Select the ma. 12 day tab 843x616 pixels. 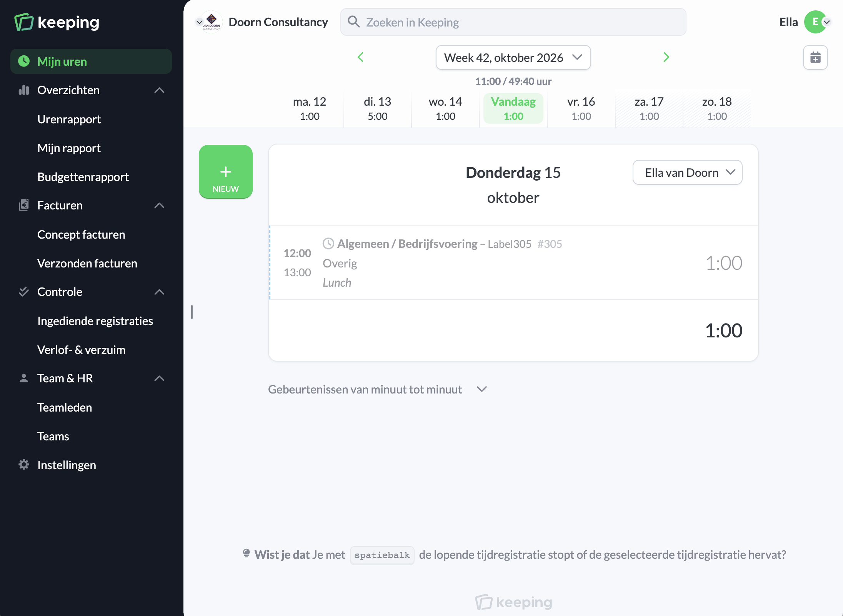coord(310,109)
